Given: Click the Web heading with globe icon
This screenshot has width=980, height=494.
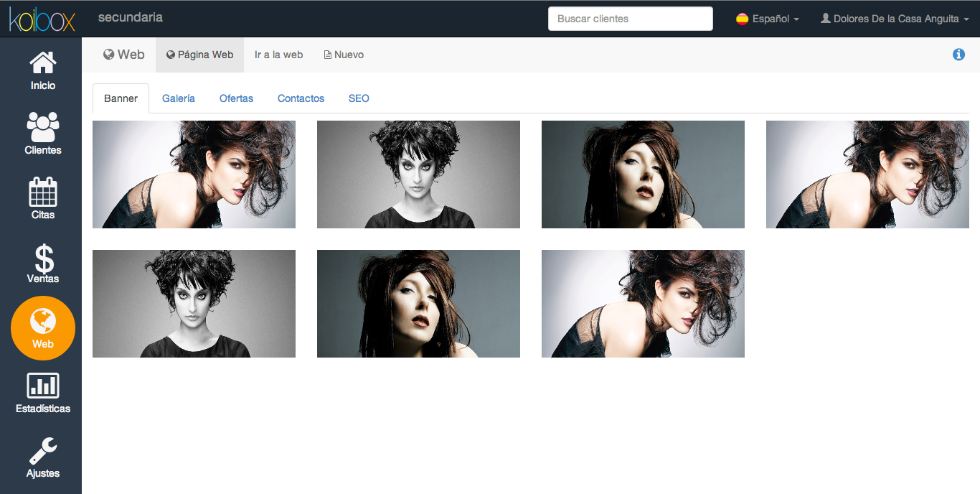Looking at the screenshot, I should (x=124, y=55).
